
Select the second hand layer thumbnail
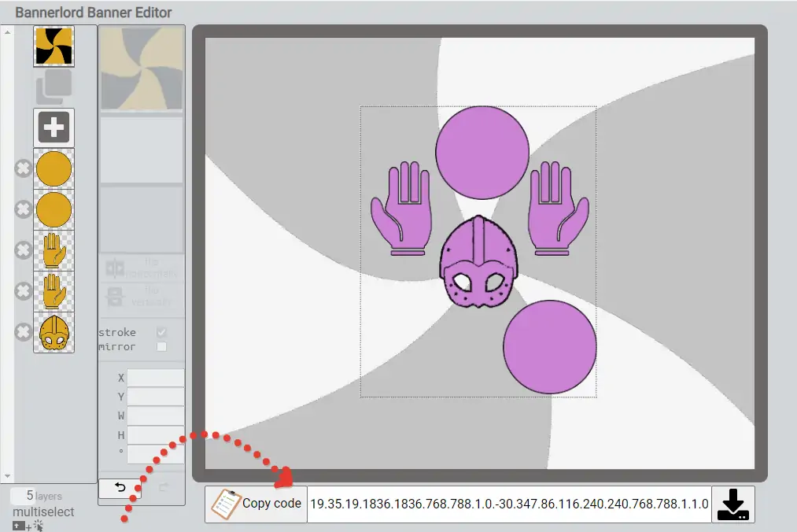tap(54, 291)
